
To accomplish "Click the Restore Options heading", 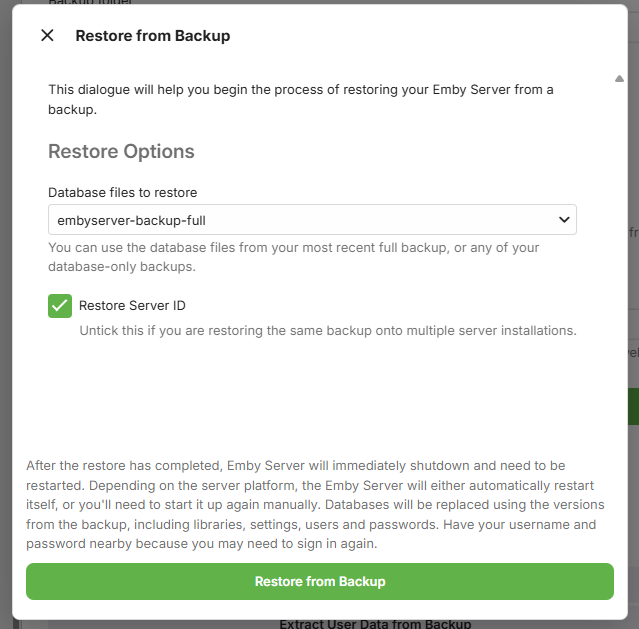I will click(121, 151).
